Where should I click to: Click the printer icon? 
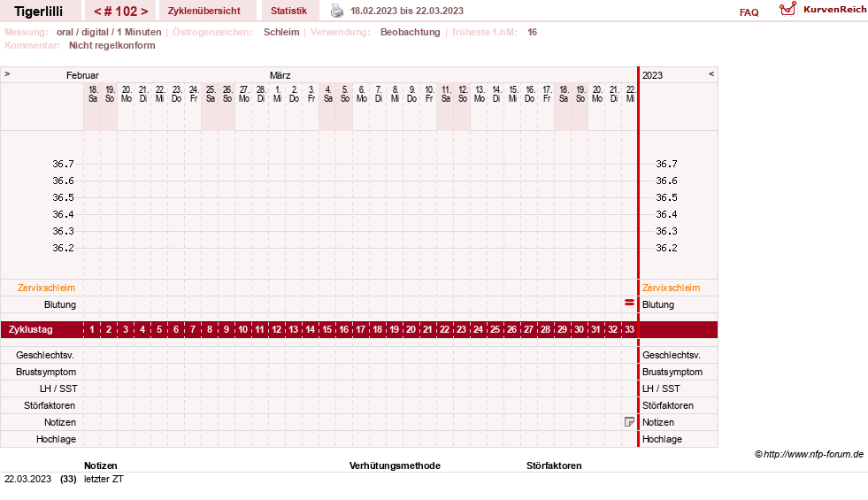(337, 11)
